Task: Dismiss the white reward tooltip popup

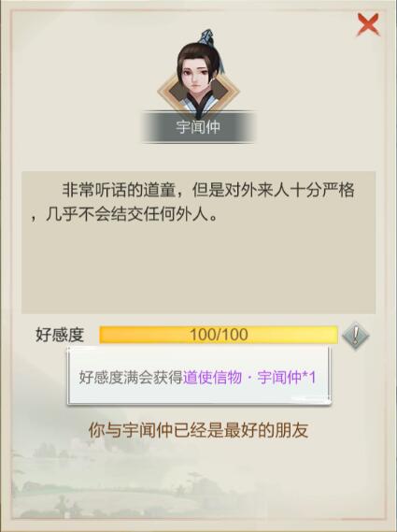Action: pyautogui.click(x=199, y=375)
